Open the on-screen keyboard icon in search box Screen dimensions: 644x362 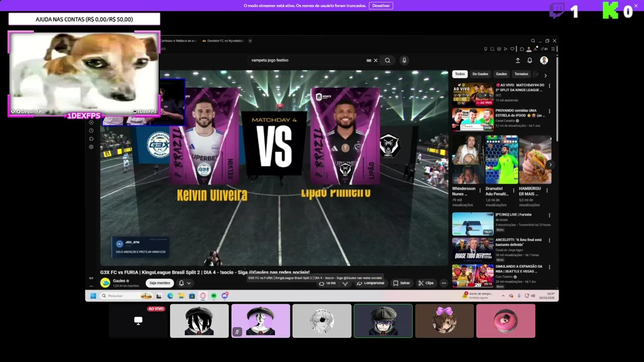pyautogui.click(x=369, y=60)
